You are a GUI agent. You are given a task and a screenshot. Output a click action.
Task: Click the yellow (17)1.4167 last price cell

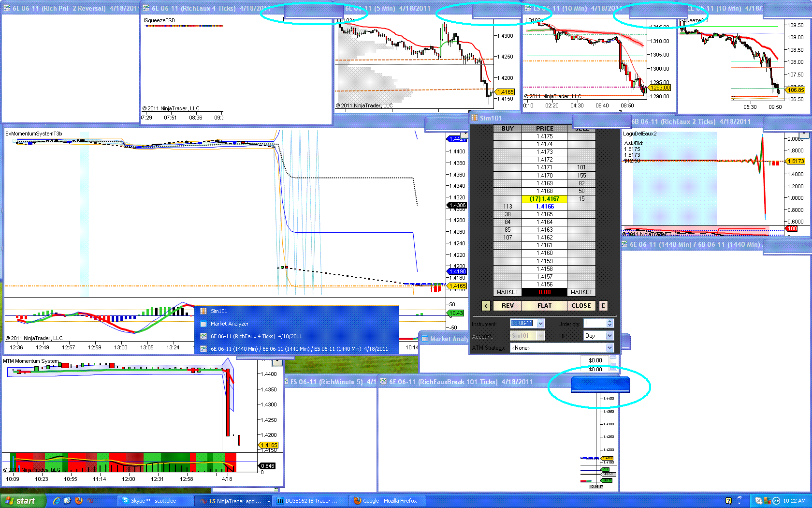pos(544,199)
